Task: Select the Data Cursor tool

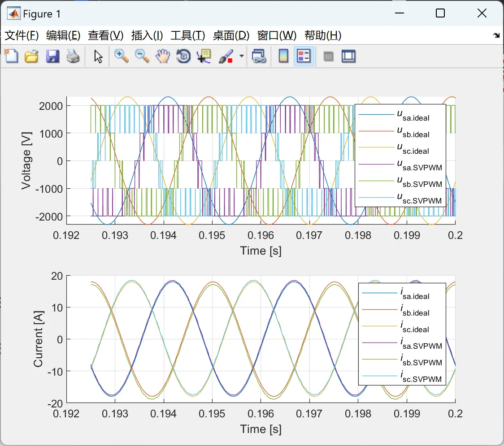Action: 204,56
